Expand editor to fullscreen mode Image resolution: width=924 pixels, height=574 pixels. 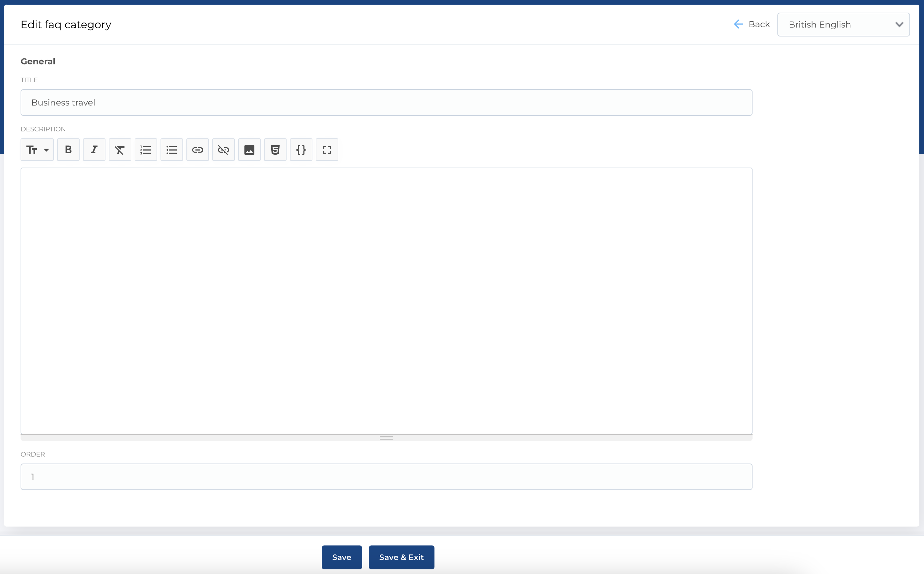[327, 150]
